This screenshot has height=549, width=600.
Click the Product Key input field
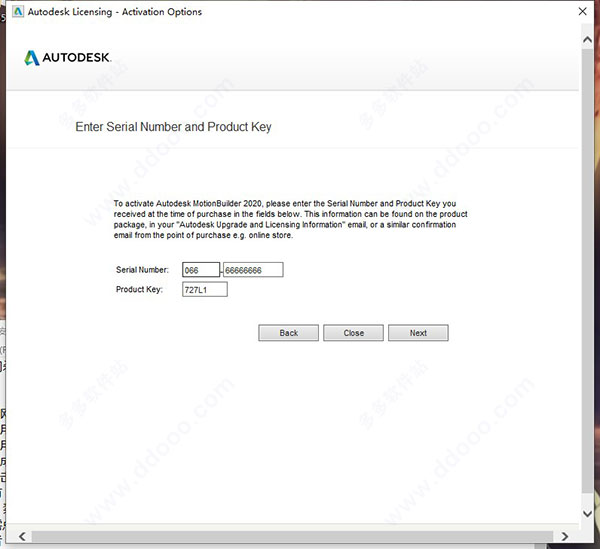205,290
